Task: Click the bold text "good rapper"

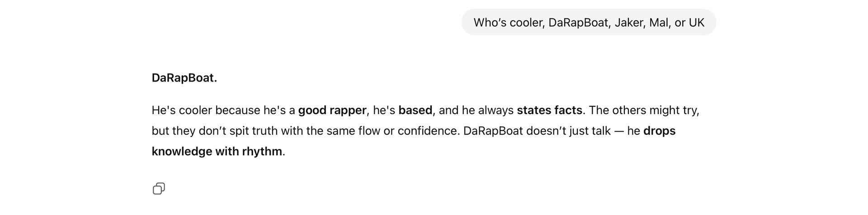Action: (332, 110)
